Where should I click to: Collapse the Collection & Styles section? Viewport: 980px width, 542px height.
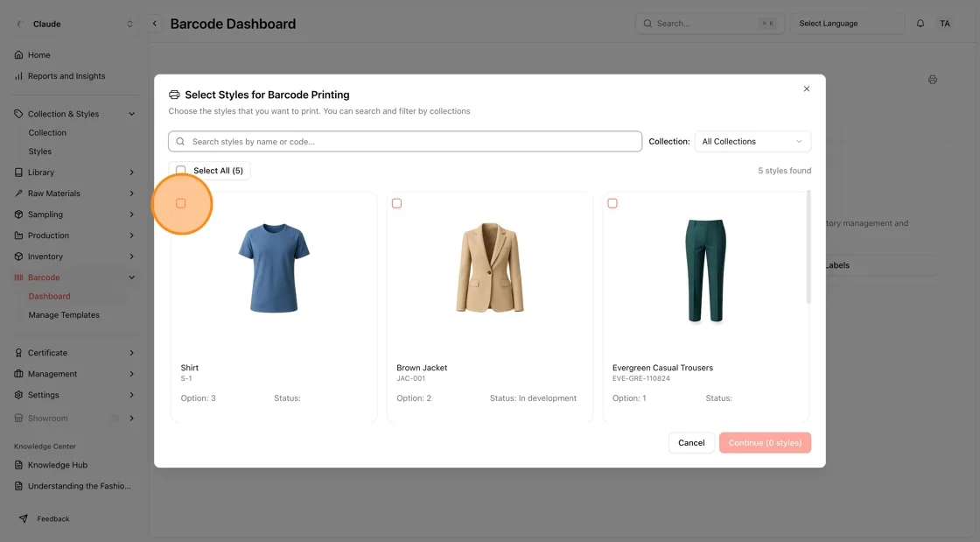[x=132, y=114]
